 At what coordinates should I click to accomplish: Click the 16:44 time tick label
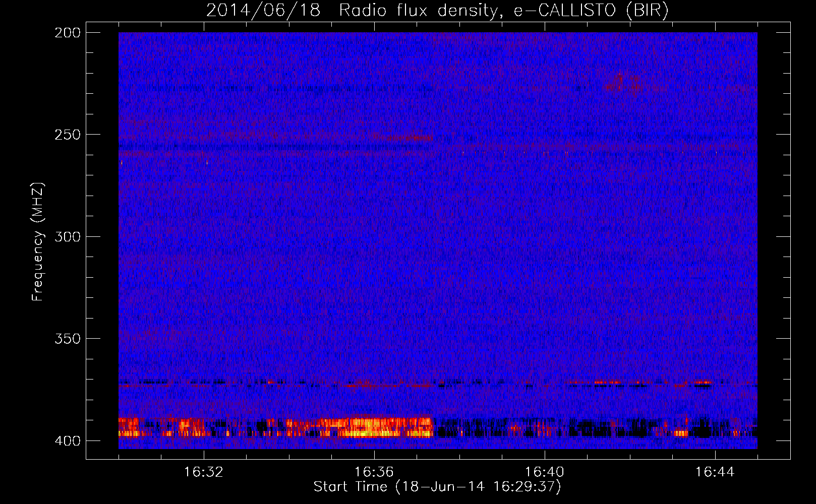pyautogui.click(x=715, y=472)
